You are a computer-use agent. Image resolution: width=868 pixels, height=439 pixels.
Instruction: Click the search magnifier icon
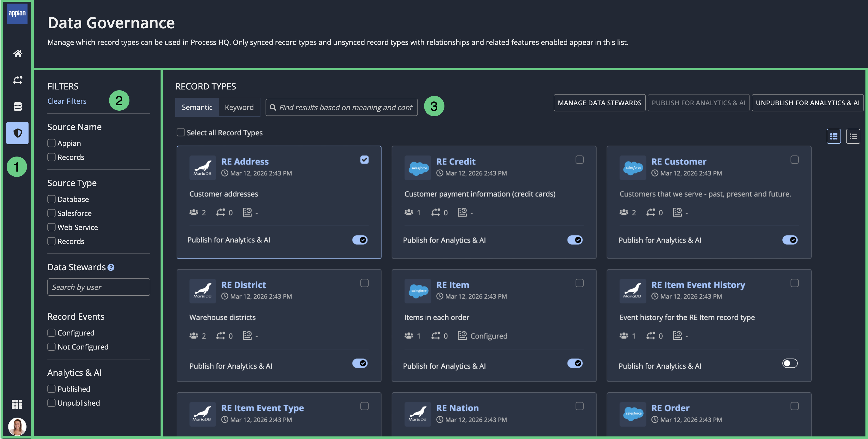click(x=273, y=107)
